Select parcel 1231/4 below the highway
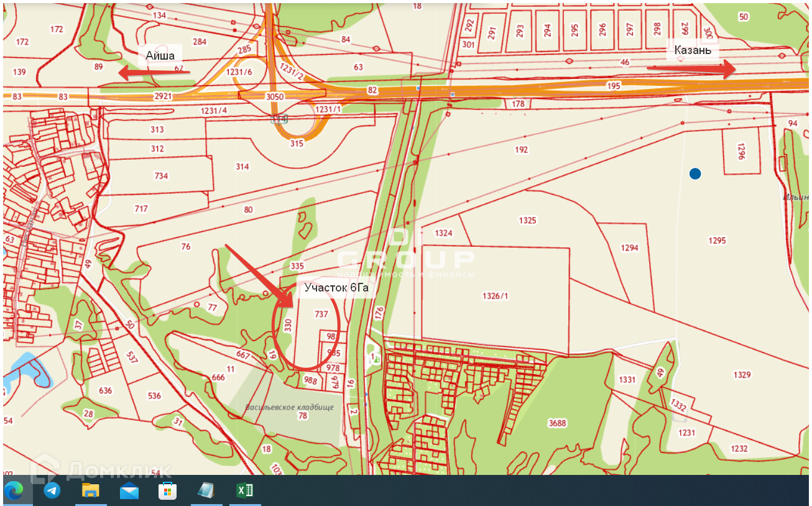812x506 pixels. (x=214, y=111)
